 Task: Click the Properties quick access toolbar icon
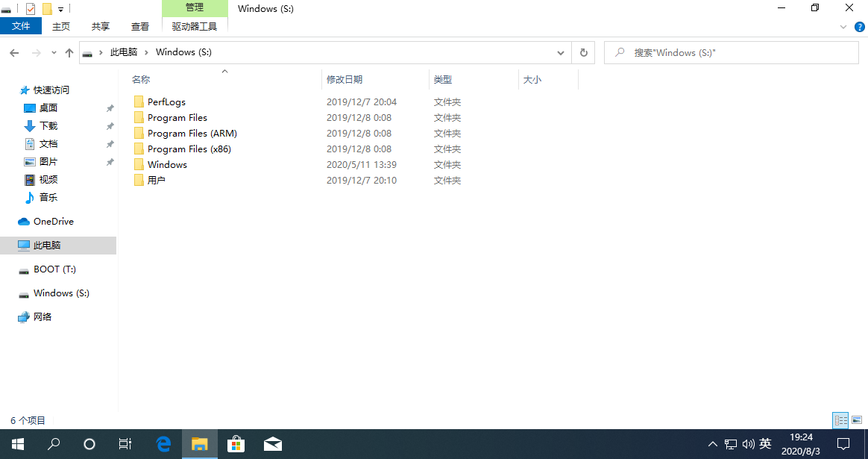(x=31, y=8)
